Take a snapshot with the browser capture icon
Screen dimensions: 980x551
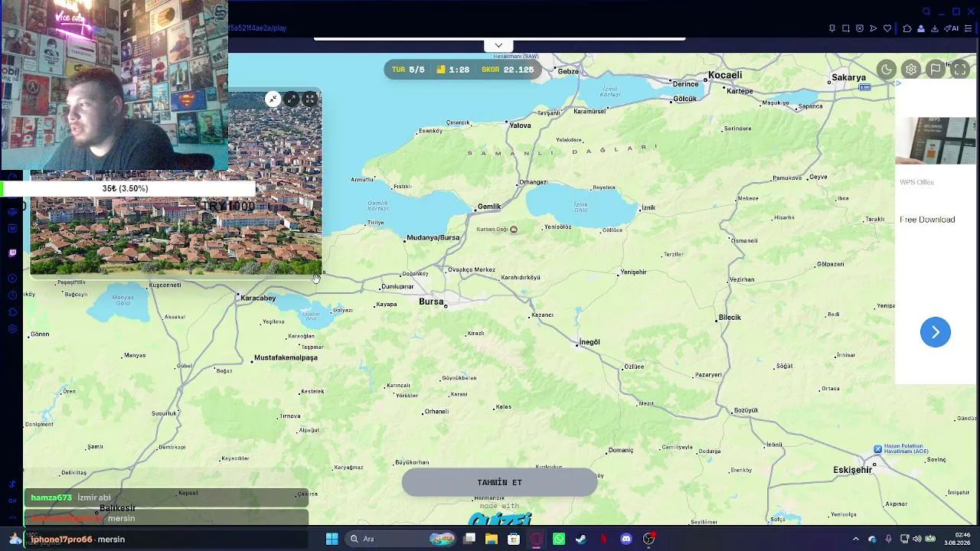point(846,28)
